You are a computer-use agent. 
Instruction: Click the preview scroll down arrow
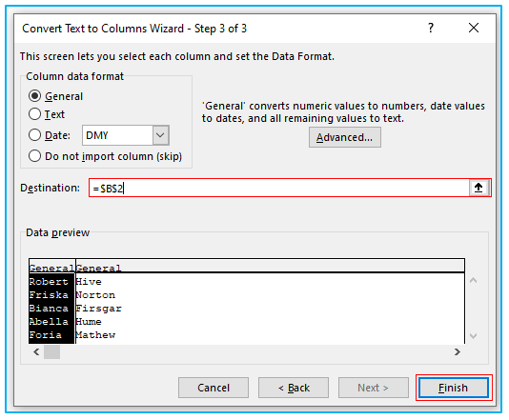tap(474, 336)
